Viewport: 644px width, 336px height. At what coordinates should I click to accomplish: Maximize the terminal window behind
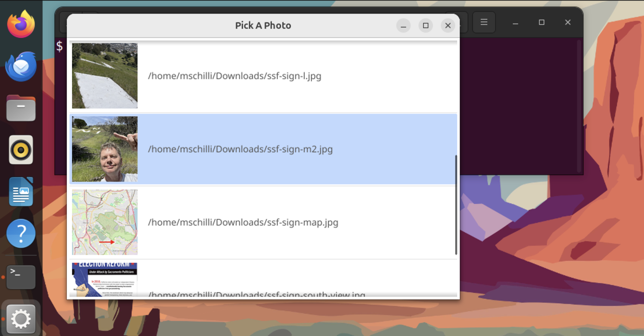542,22
